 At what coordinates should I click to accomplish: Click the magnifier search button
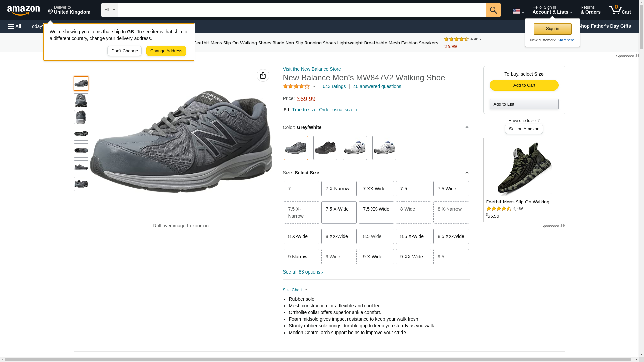[x=493, y=10]
